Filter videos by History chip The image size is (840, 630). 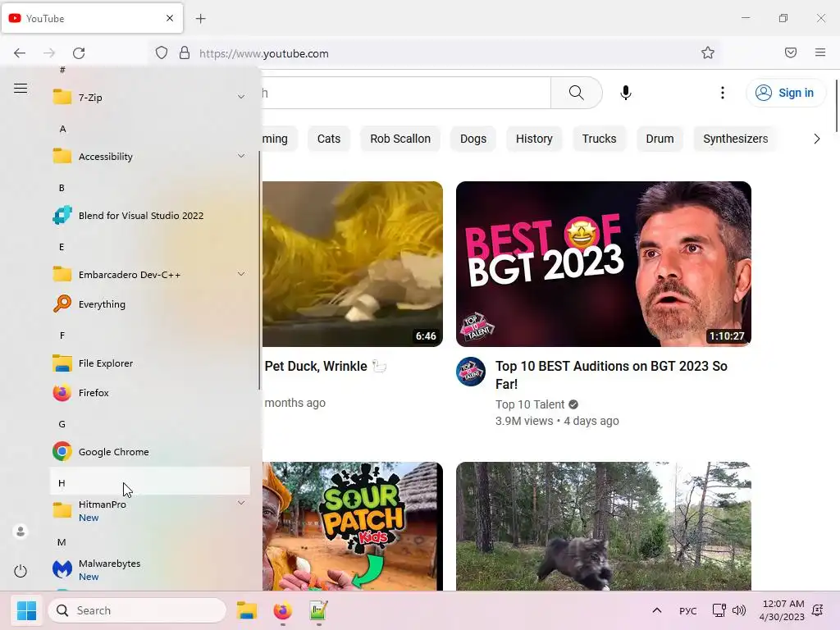tap(534, 139)
